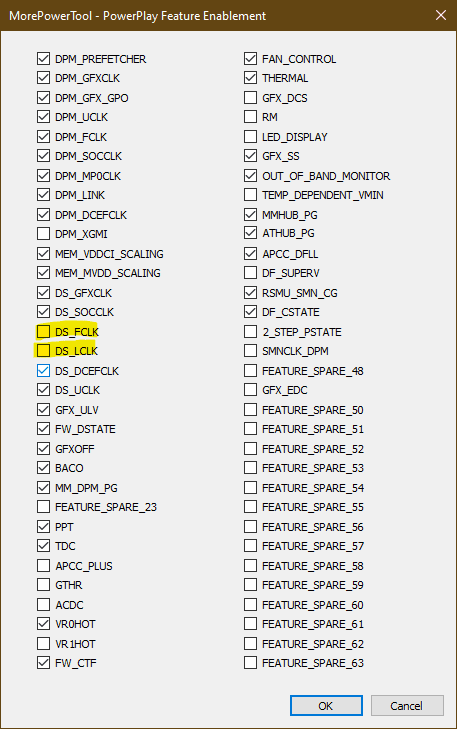Enable APCC_PLUS

coord(43,566)
